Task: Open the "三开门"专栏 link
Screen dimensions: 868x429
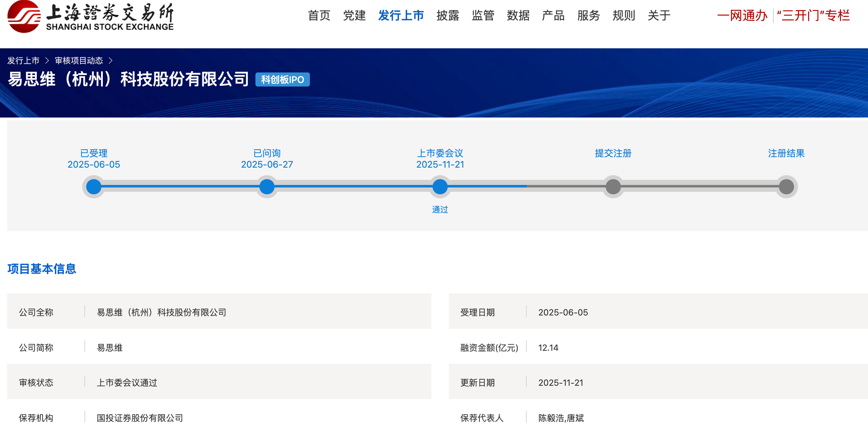Action: pos(814,16)
